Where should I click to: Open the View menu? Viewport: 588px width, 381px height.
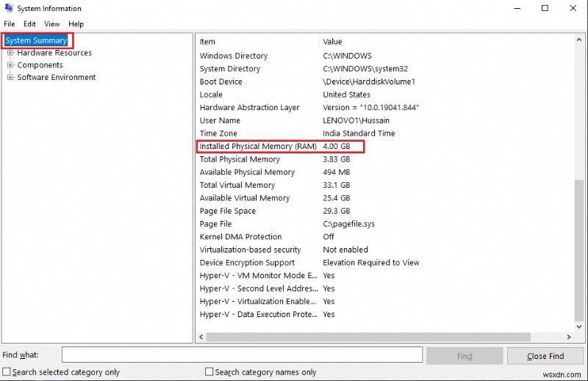pyautogui.click(x=51, y=24)
